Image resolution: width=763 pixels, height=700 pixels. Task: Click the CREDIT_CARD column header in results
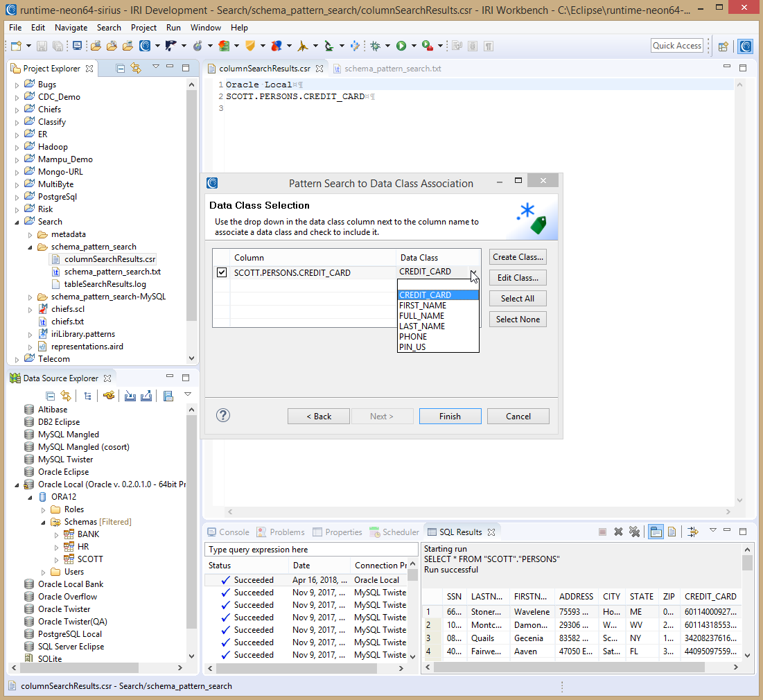coord(710,597)
